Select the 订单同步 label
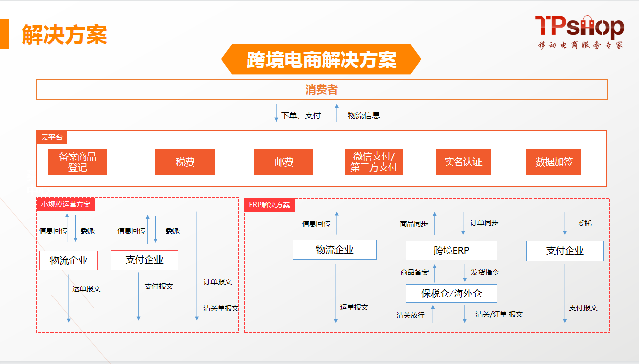Screen dimensions: 639x364 coord(484,223)
